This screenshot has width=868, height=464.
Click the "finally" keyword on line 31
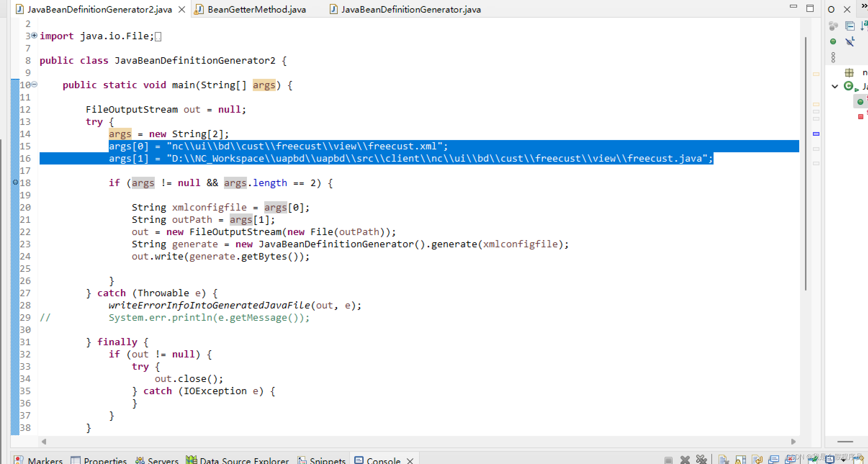117,342
